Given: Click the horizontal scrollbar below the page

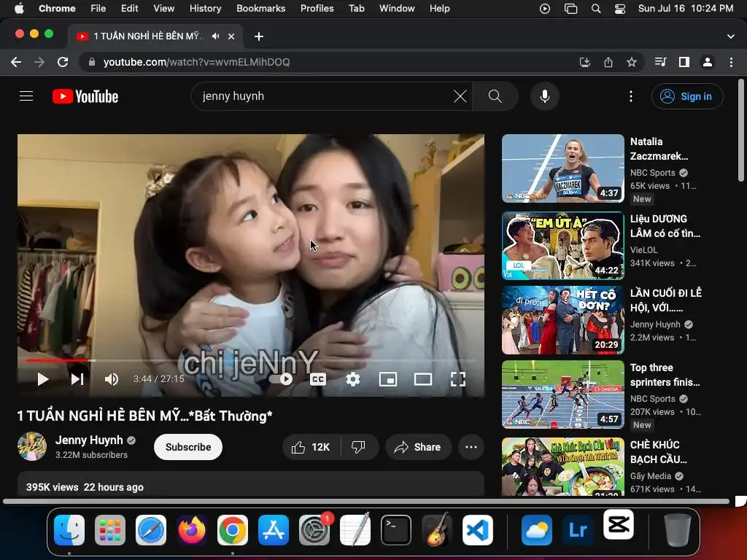Looking at the screenshot, I should (x=366, y=502).
